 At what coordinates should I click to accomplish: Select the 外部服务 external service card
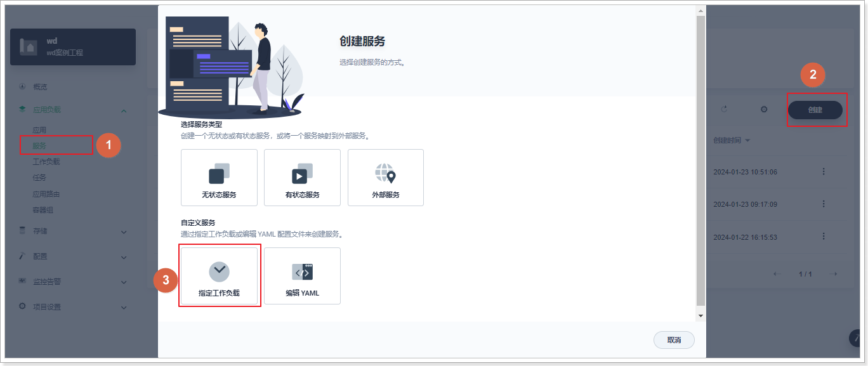[x=386, y=178]
